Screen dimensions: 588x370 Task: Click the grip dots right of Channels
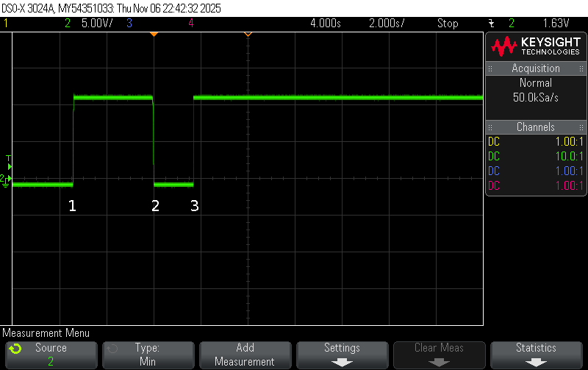tap(581, 127)
